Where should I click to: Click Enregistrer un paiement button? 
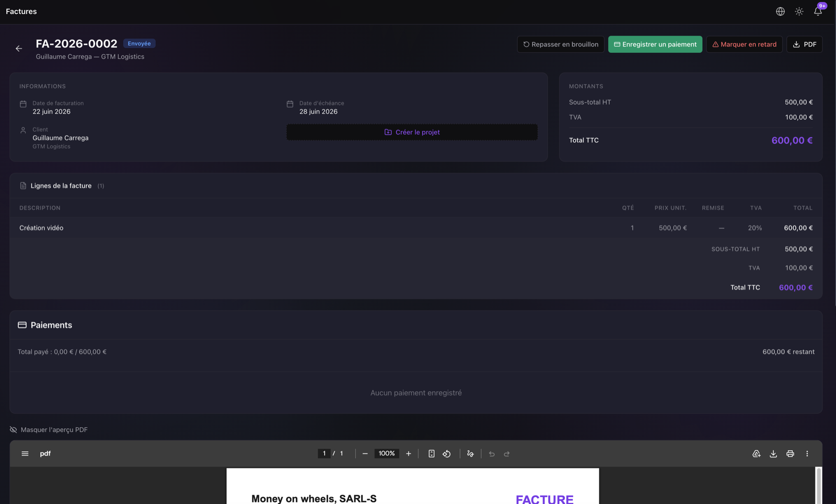point(655,44)
